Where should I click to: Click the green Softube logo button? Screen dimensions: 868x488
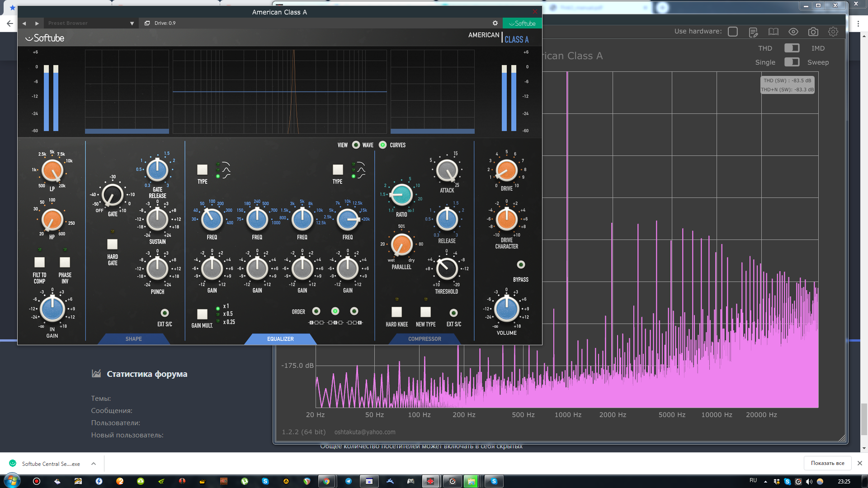coord(522,23)
